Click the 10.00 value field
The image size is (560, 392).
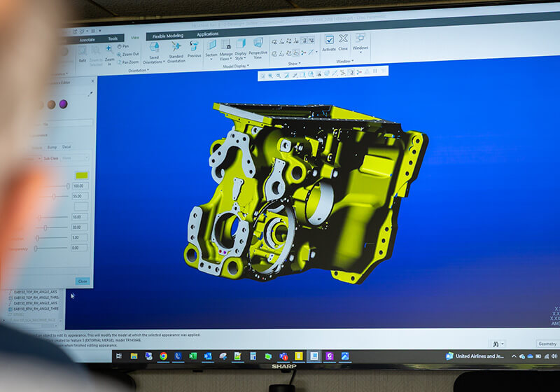79,217
